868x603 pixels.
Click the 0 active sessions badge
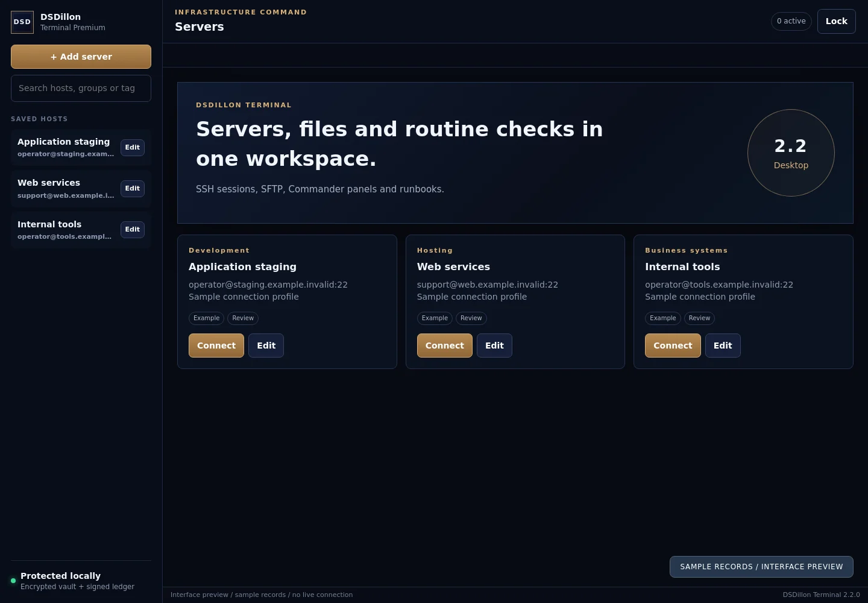791,21
